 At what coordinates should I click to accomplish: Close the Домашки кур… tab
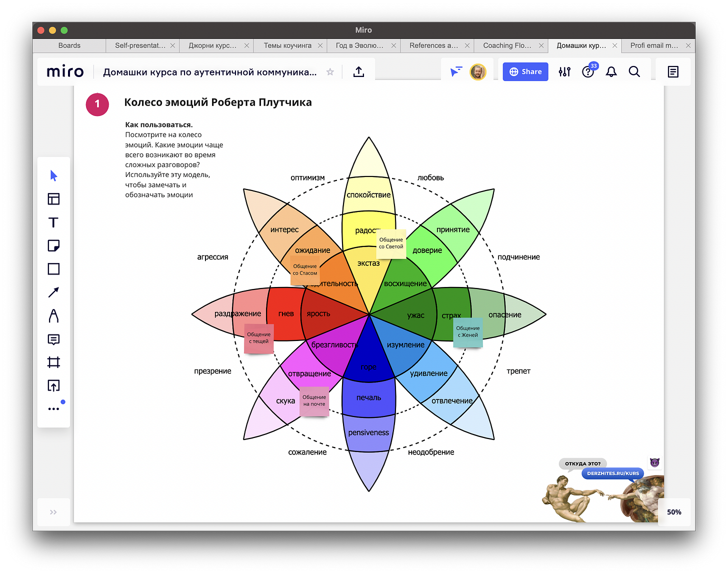[x=614, y=45]
